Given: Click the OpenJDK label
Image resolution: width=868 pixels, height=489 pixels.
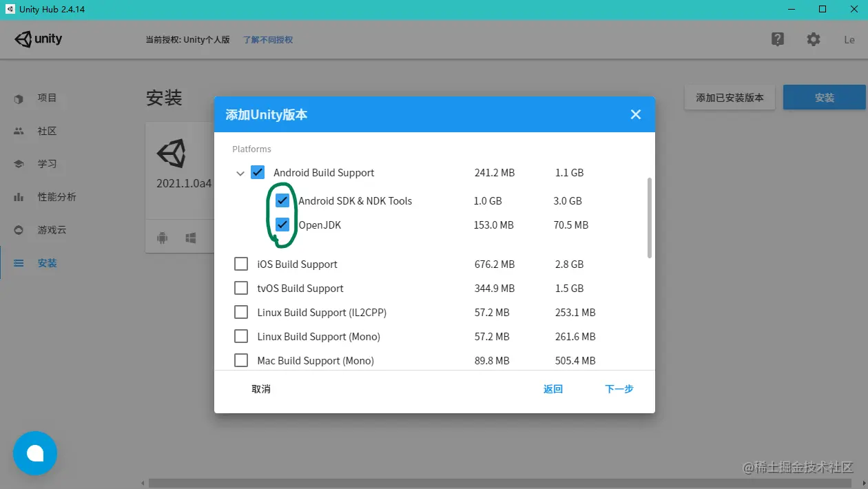Looking at the screenshot, I should pos(320,225).
